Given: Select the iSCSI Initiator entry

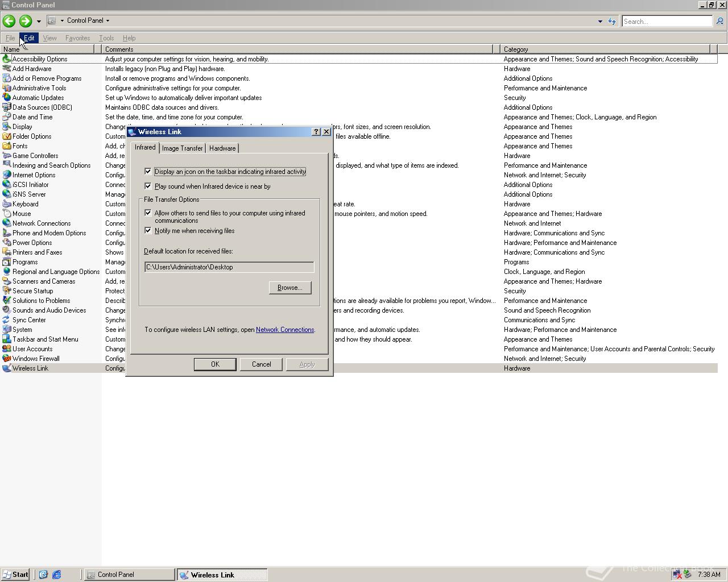Looking at the screenshot, I should click(x=30, y=185).
